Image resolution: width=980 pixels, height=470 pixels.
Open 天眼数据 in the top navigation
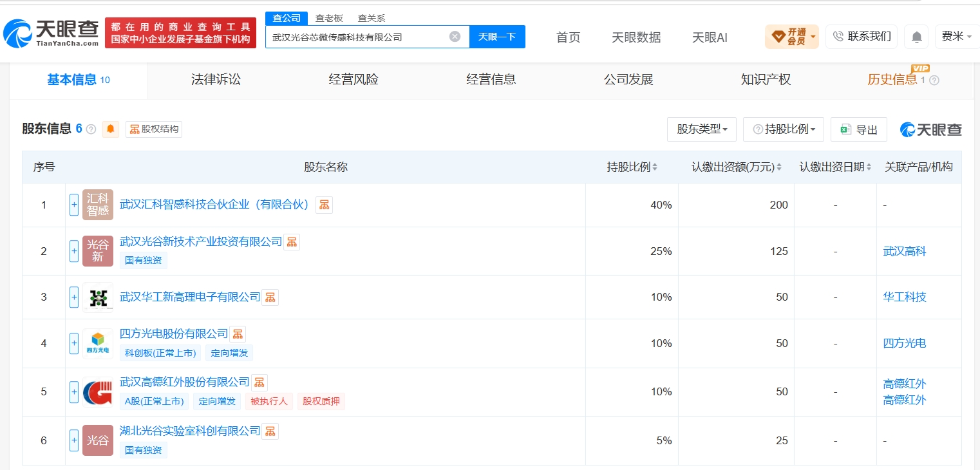(636, 37)
